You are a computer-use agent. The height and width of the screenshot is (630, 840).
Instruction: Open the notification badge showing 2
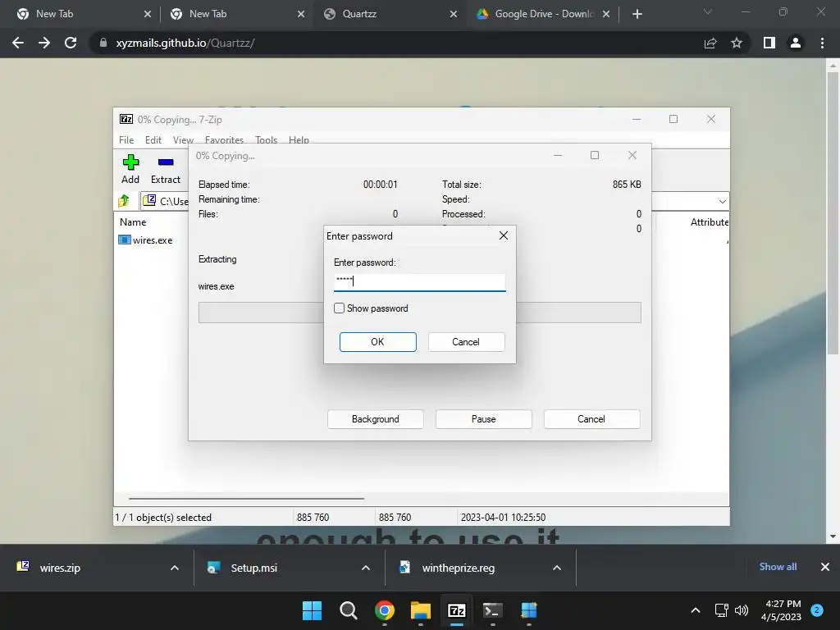[x=816, y=609]
